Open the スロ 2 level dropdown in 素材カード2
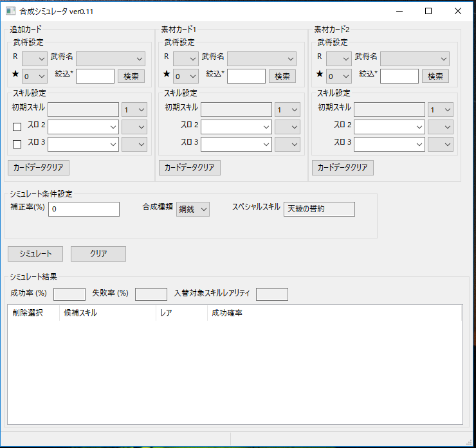 click(x=441, y=127)
